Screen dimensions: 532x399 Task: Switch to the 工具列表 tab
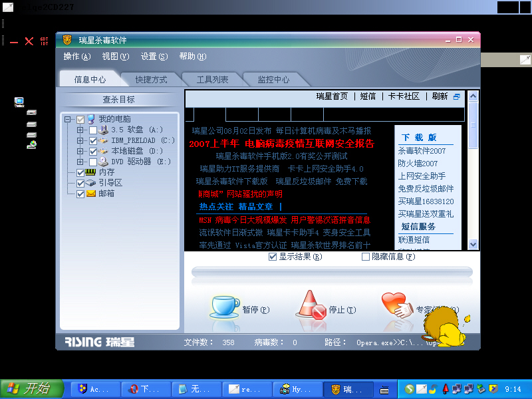(x=212, y=80)
